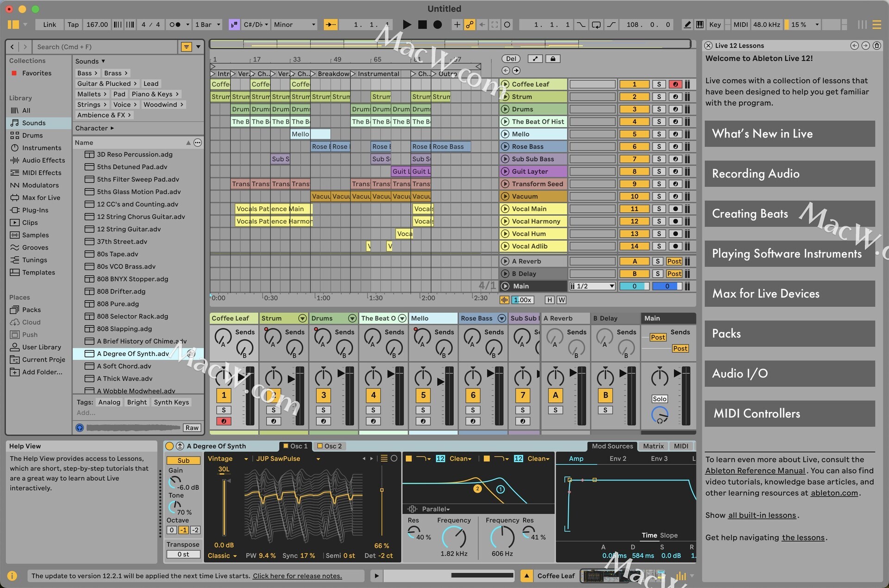Switch to the Osc 1 tab
The image size is (889, 588).
coord(295,446)
